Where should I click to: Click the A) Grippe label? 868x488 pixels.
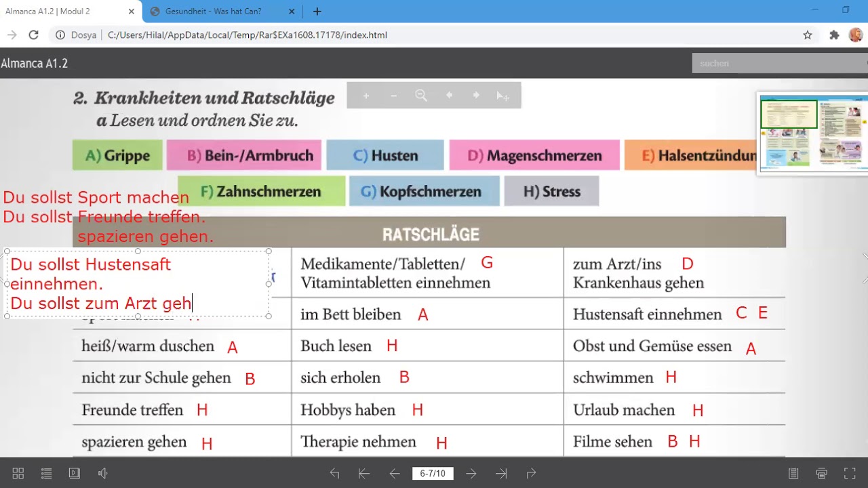tap(117, 155)
